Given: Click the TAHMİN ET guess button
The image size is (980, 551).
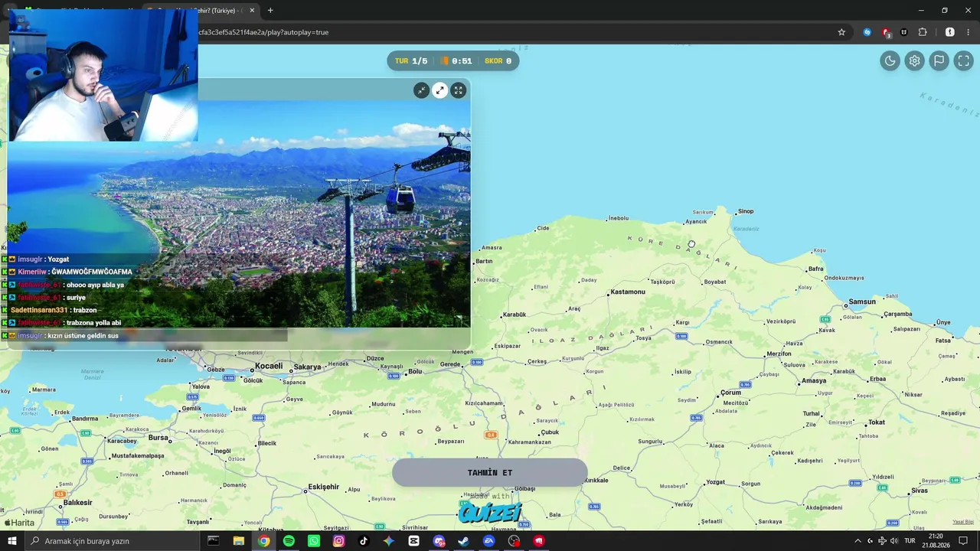Looking at the screenshot, I should 490,473.
